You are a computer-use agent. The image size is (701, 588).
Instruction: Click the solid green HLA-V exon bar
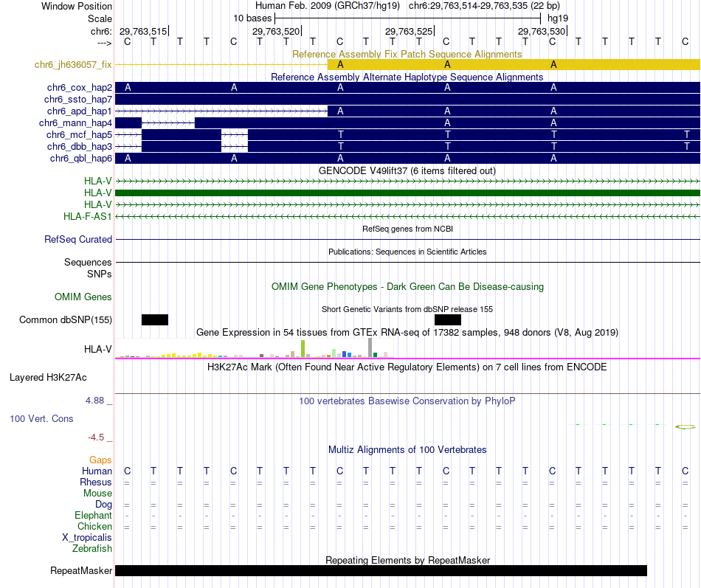[x=407, y=193]
